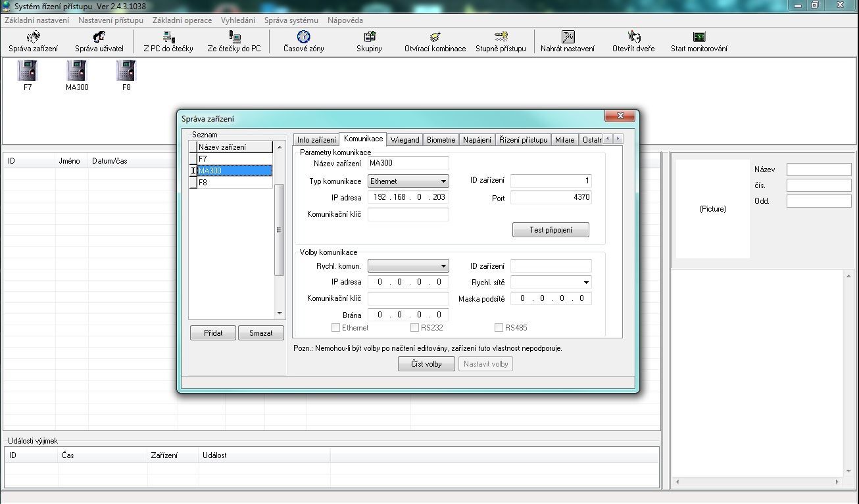Viewport: 859px width, 504px height.
Task: Switch to Biometrie tab
Action: click(441, 140)
